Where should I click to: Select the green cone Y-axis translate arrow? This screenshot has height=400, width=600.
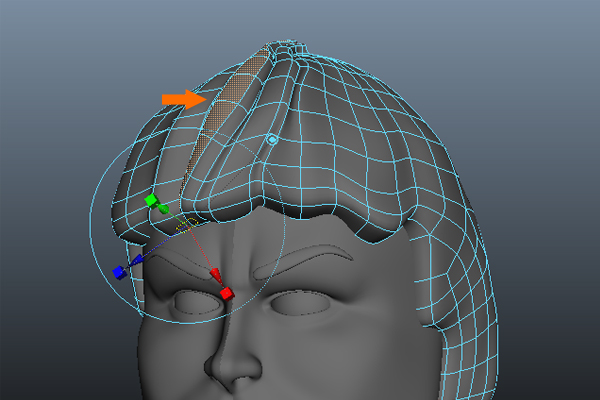[163, 209]
